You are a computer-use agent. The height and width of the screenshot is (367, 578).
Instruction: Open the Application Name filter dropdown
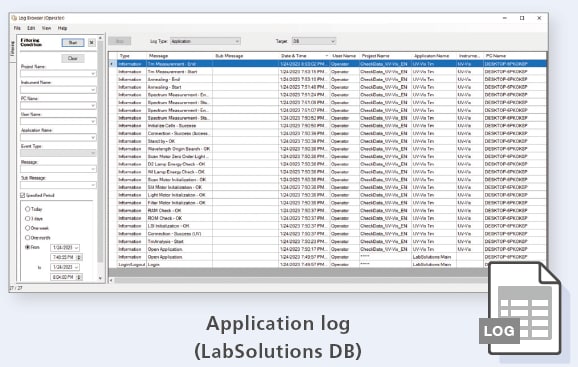click(x=93, y=137)
